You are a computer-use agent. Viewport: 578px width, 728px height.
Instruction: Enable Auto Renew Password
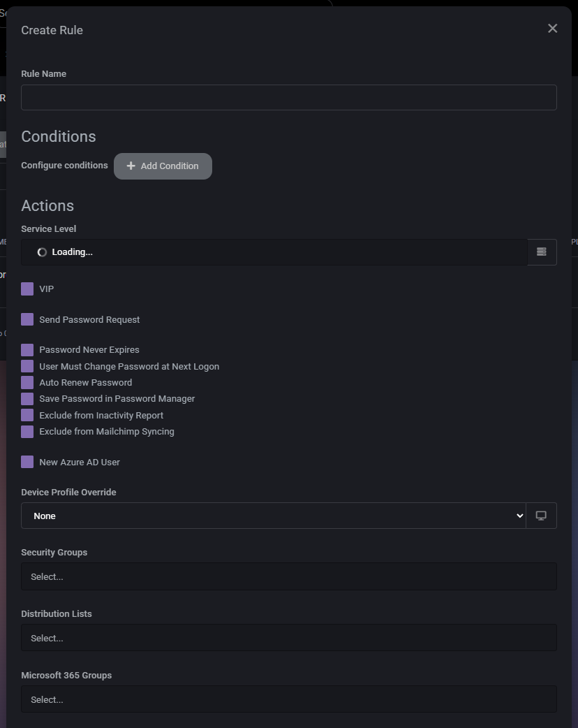tap(27, 382)
